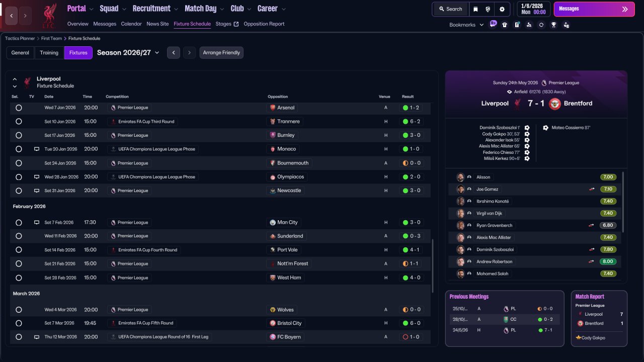Click the Arrange Friendly button
This screenshot has height=362, width=644.
[221, 53]
